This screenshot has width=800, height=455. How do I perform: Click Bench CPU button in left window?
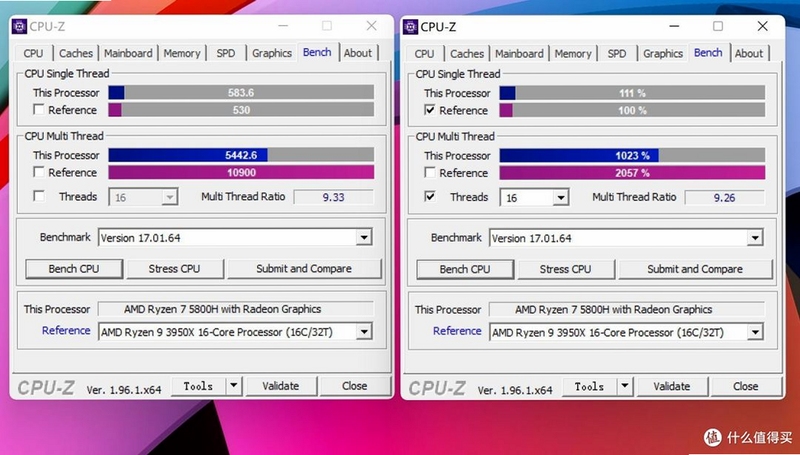(x=74, y=269)
